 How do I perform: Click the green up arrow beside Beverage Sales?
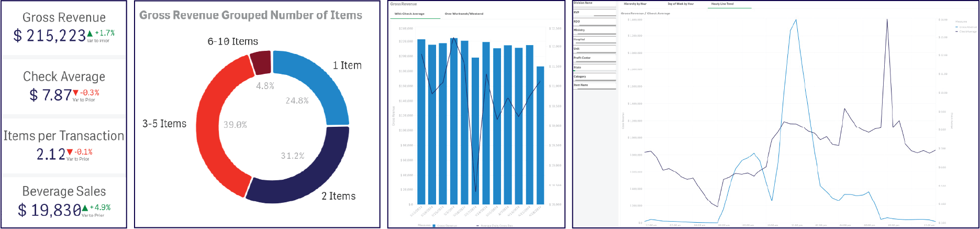pyautogui.click(x=85, y=208)
